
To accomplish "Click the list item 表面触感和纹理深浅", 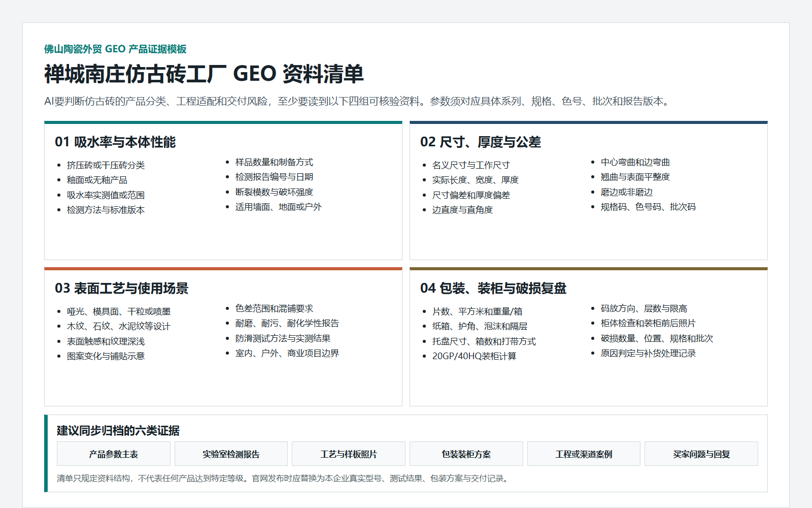I will point(106,341).
